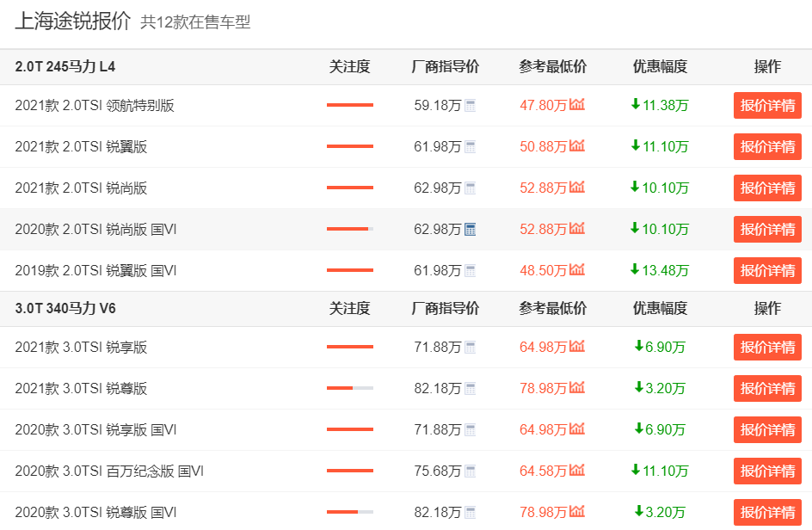812x530 pixels.
Task: Click 报价详情 for 2019款 2.0TSI 锐翼版 国VI
Action: (x=767, y=270)
